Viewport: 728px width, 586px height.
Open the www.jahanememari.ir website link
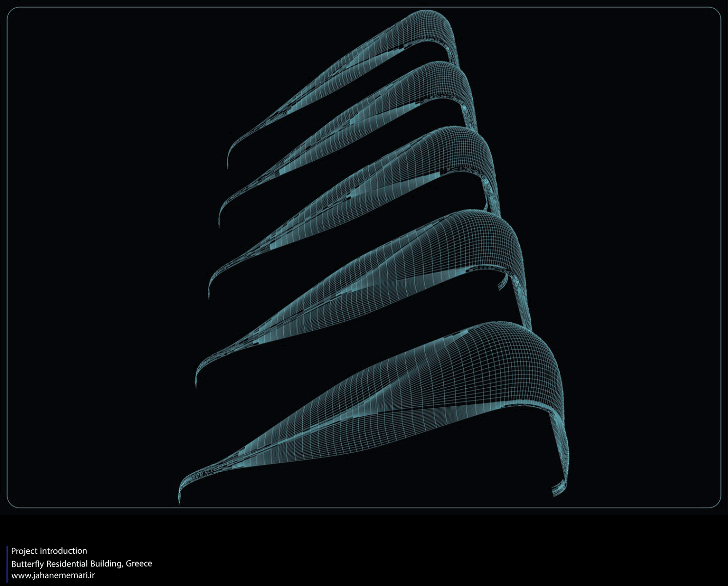(53, 575)
